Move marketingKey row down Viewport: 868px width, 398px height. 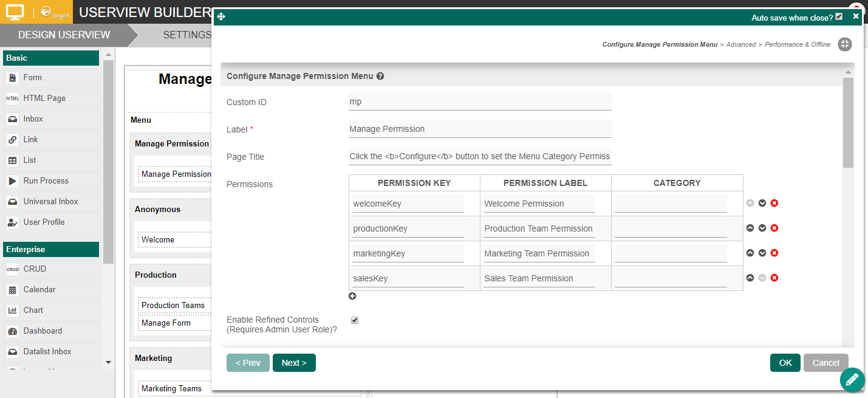click(x=762, y=253)
